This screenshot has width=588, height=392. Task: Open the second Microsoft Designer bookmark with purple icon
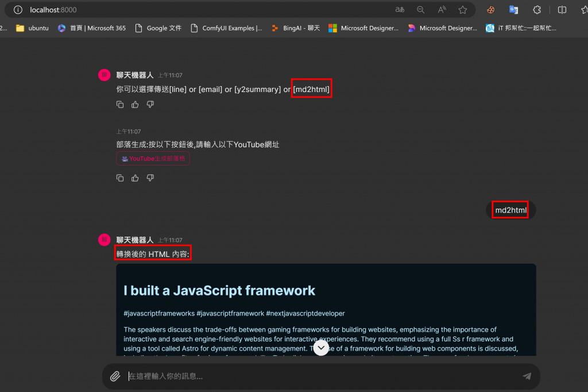[443, 28]
